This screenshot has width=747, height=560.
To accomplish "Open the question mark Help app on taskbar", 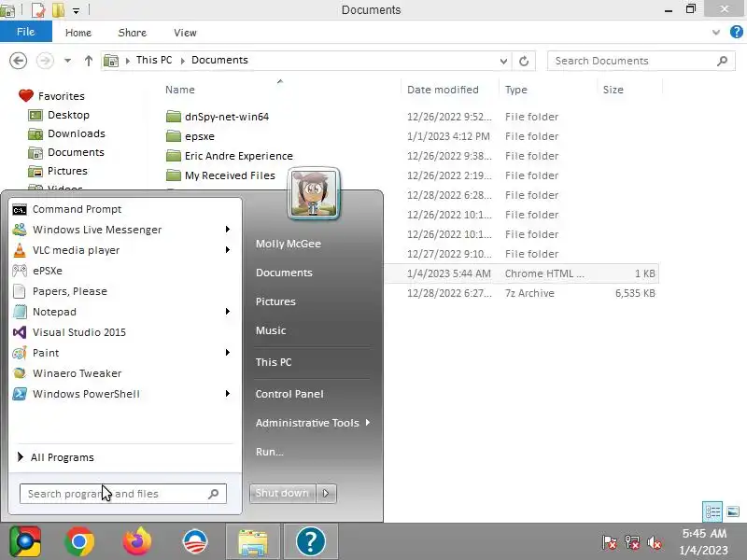I will pyautogui.click(x=311, y=541).
